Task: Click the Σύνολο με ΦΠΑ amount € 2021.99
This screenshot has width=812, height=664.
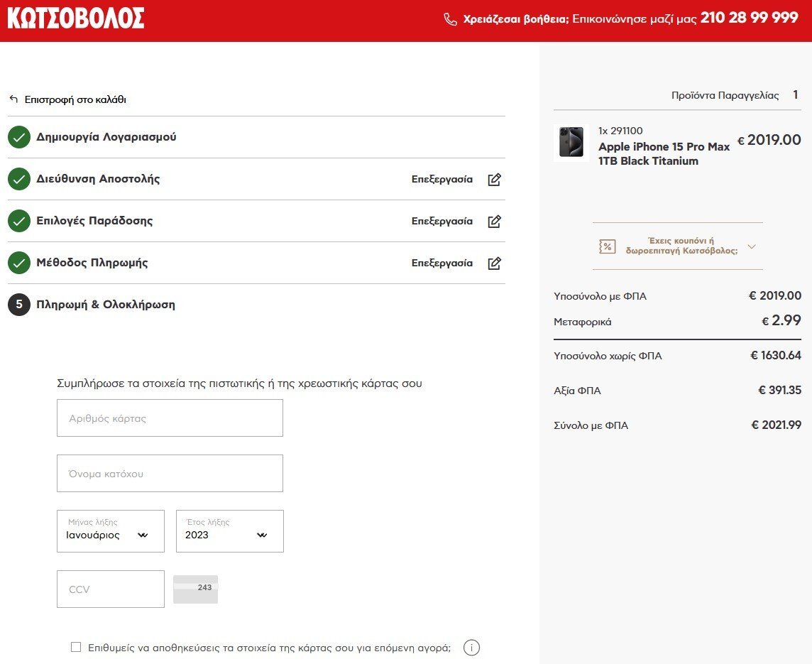Action: (x=777, y=425)
